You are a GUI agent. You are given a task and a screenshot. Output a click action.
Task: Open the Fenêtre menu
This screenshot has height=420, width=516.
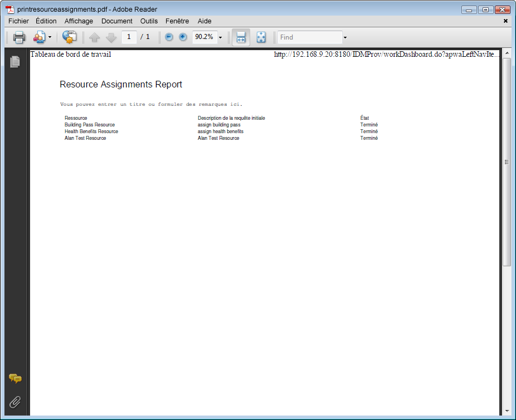click(x=177, y=21)
